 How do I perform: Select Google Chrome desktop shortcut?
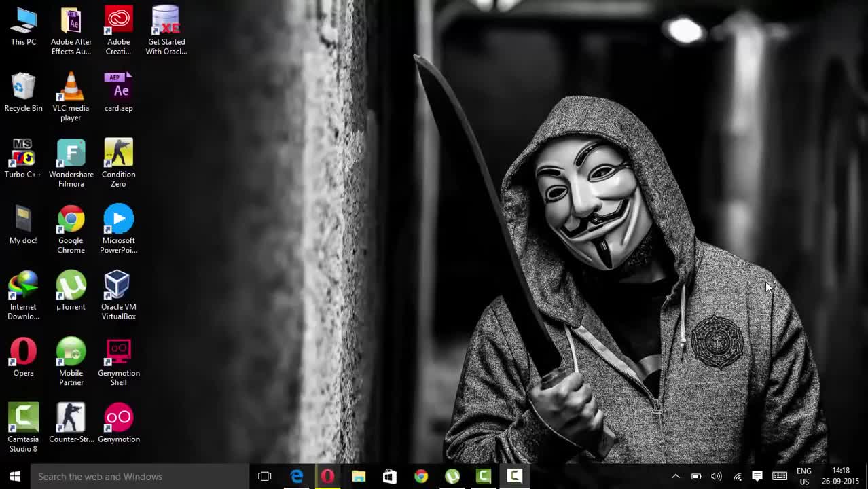(71, 230)
